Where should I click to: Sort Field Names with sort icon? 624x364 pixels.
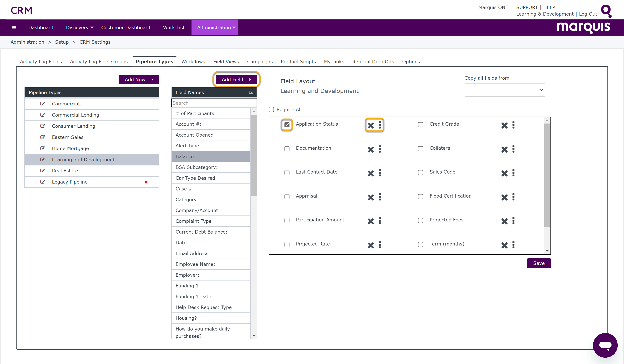coord(251,92)
